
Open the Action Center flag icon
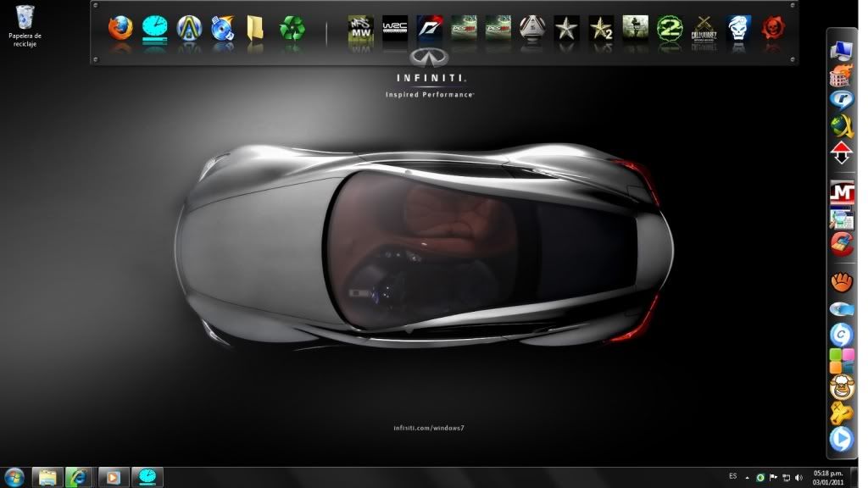pos(773,478)
